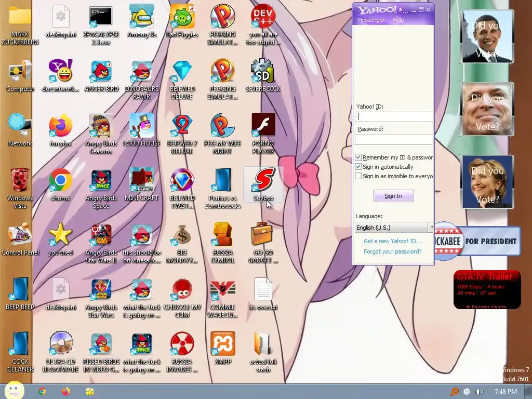Toggle Remember my ID & password checkbox

[358, 157]
